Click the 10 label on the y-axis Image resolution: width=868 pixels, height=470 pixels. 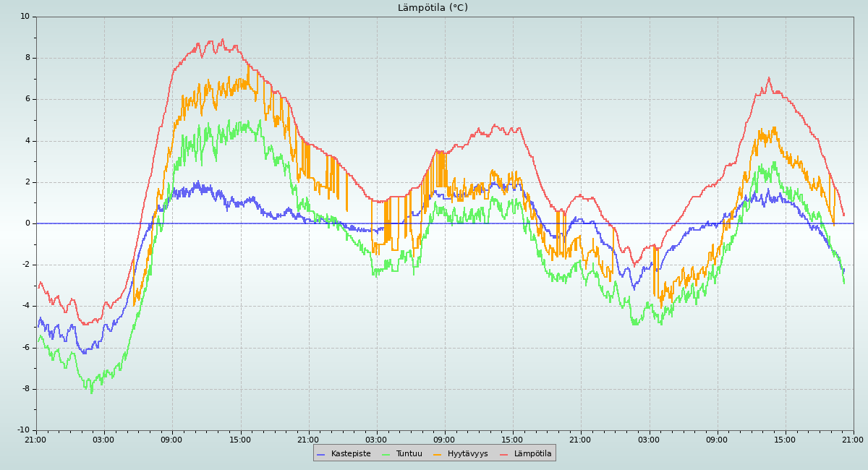[25, 17]
